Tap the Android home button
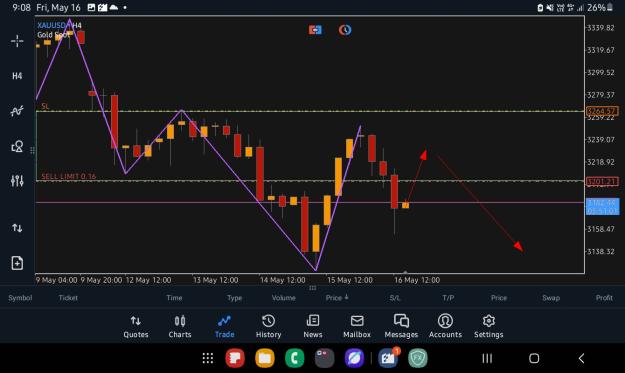Viewport: 625px width, 373px height. tap(534, 358)
